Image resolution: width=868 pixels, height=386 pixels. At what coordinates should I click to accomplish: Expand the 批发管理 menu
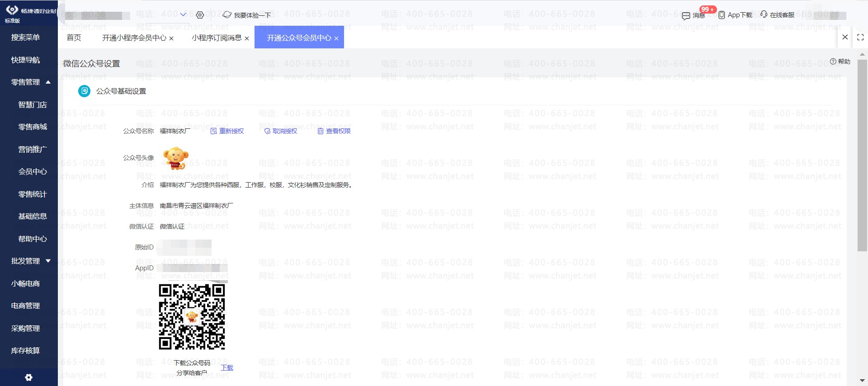pos(48,261)
